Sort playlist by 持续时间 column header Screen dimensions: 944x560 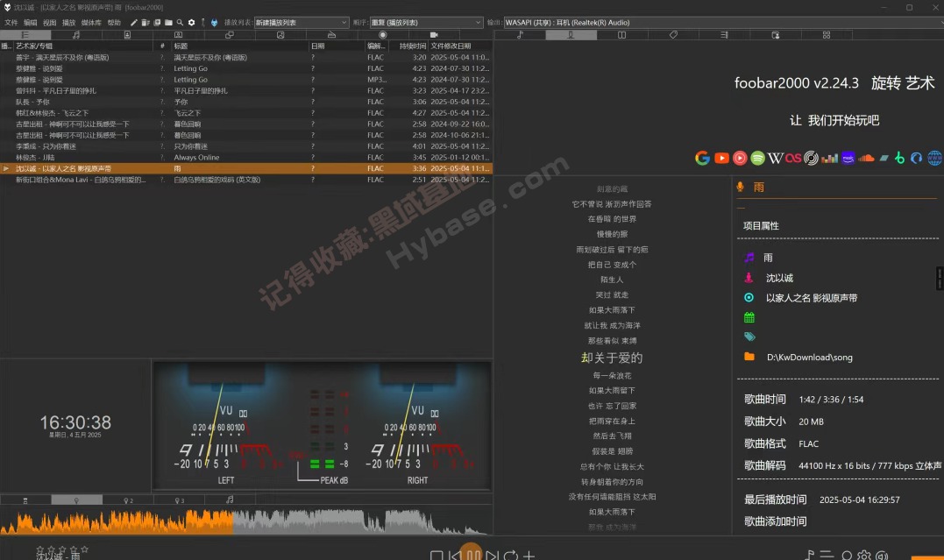412,46
